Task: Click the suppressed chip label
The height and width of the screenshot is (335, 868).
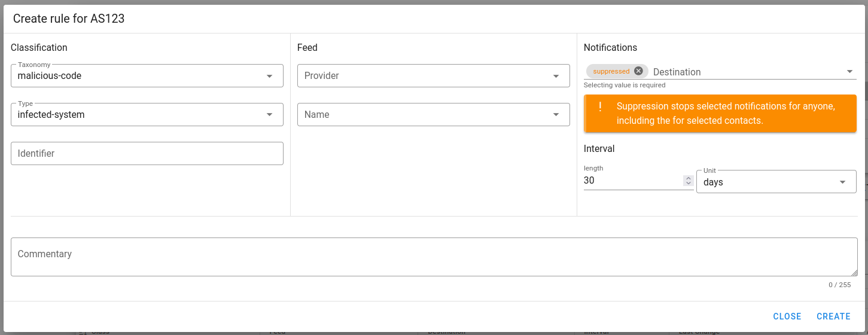Action: [611, 71]
